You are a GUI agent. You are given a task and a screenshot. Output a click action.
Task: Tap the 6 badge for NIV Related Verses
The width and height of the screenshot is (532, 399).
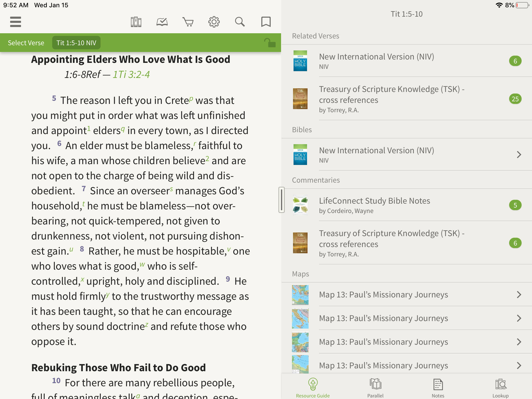(x=515, y=61)
